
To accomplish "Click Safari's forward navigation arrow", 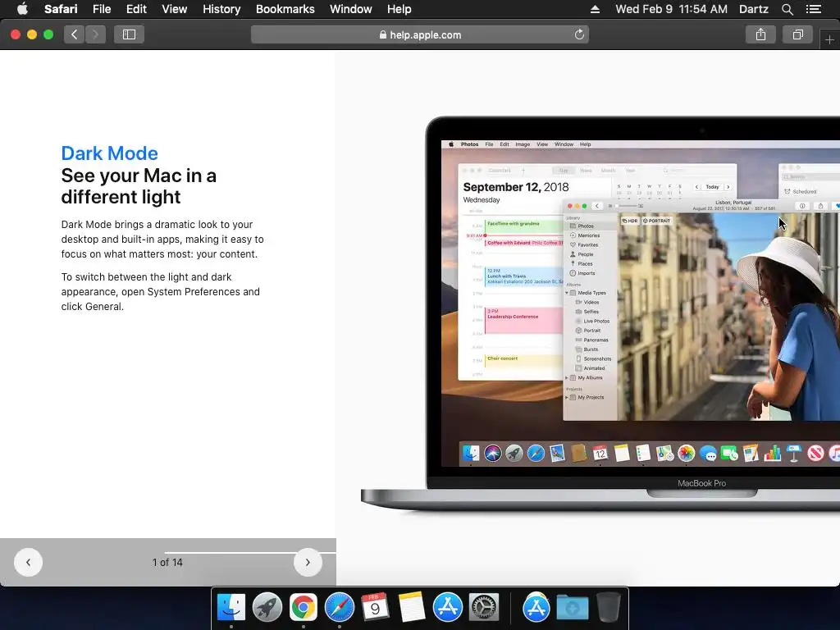I will point(95,34).
